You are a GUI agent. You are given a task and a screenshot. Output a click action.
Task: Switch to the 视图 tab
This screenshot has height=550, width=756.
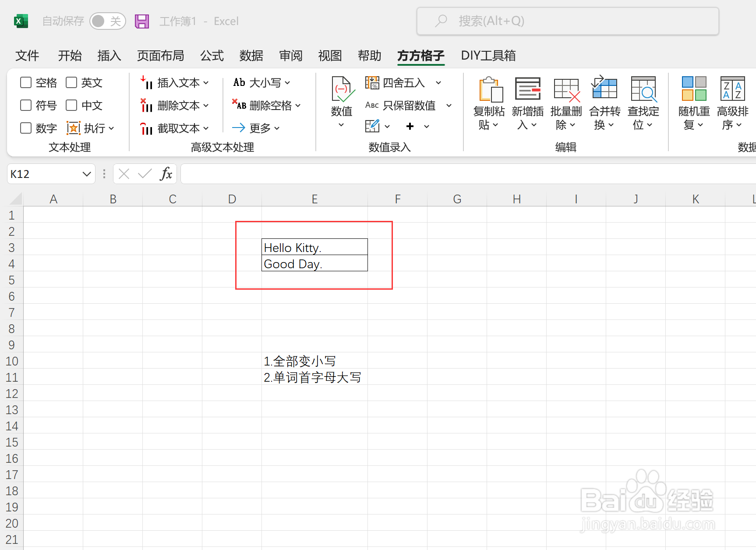(330, 56)
